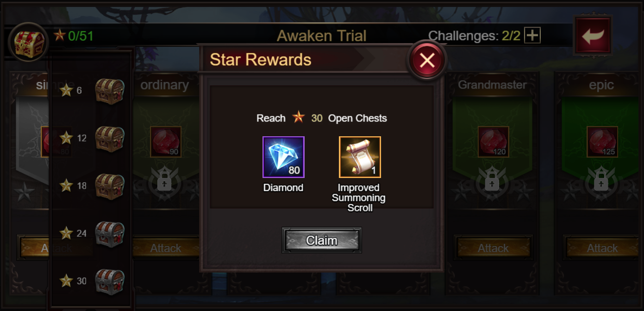The width and height of the screenshot is (644, 311).
Task: Go back using the arrow button
Action: [x=593, y=36]
